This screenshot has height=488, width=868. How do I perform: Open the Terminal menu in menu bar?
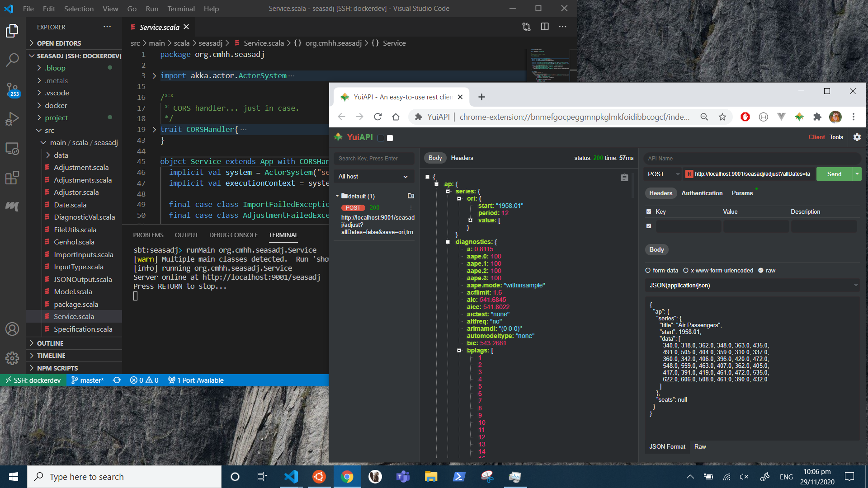pos(181,9)
